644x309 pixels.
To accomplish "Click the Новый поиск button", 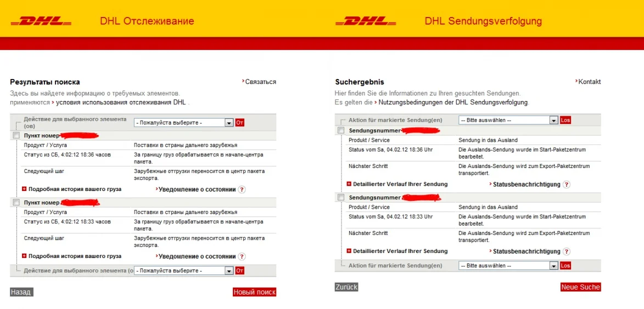I will [x=254, y=292].
